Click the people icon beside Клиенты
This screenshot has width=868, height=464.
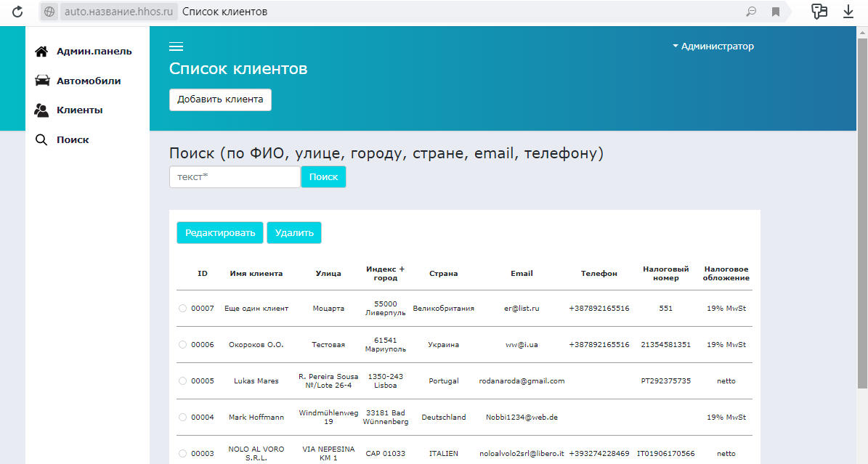41,110
